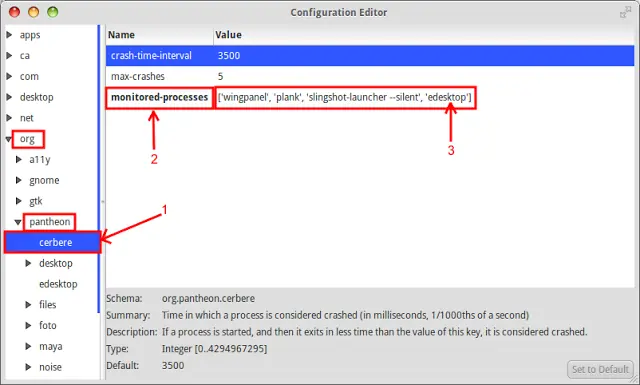
Task: Close the Configuration Editor window
Action: [14, 12]
